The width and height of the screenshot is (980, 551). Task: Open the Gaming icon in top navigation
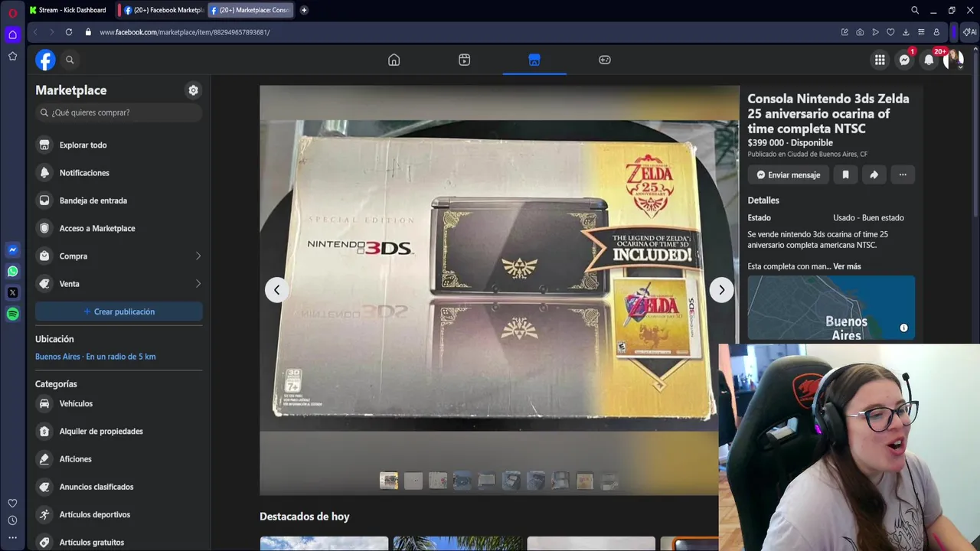(x=605, y=60)
